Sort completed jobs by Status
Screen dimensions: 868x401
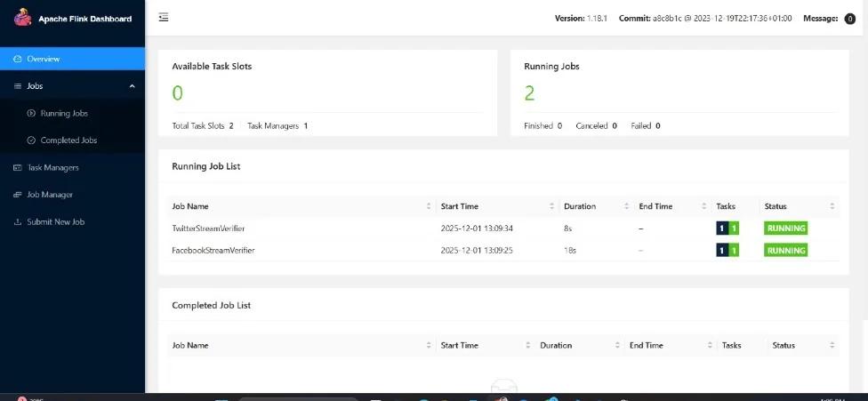(832, 345)
